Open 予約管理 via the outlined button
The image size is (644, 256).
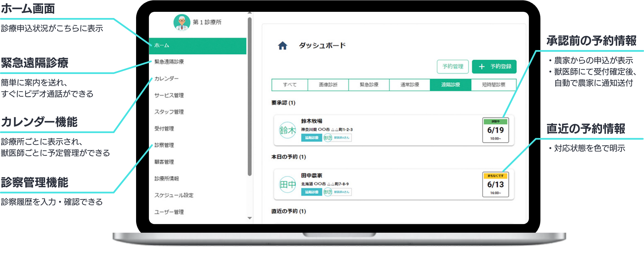pyautogui.click(x=452, y=67)
